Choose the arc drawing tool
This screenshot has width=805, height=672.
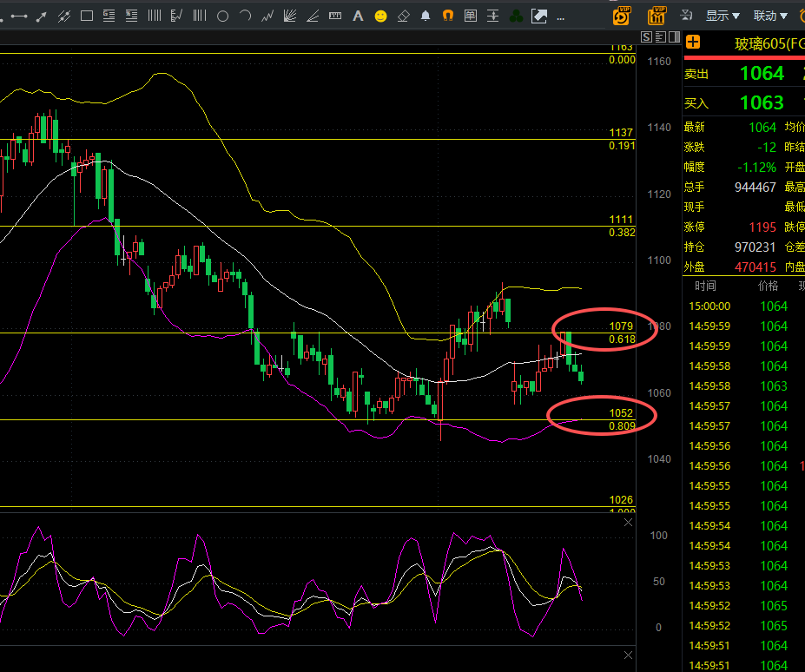(x=245, y=16)
